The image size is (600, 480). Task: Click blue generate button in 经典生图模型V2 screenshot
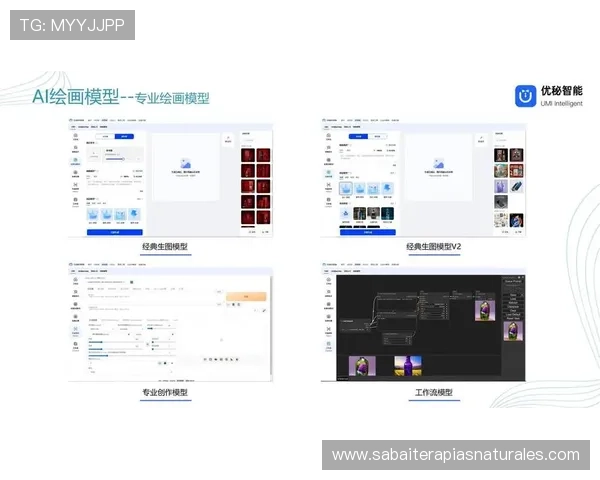[x=368, y=232]
